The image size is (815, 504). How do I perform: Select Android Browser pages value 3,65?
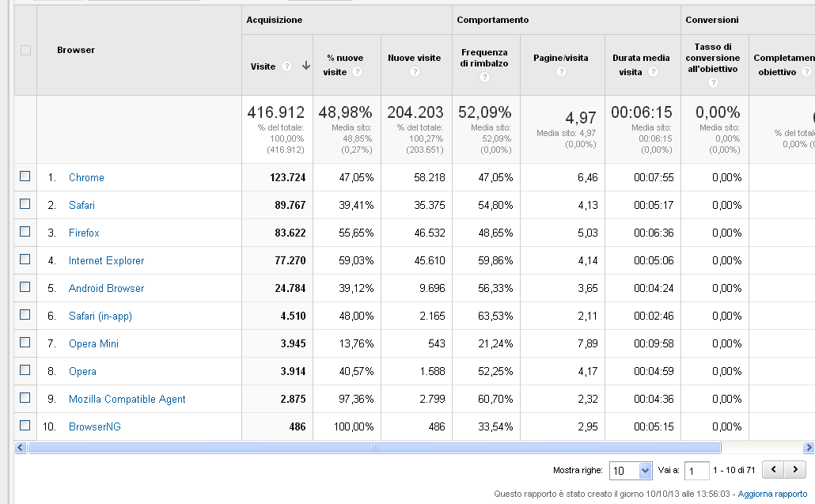coord(588,288)
